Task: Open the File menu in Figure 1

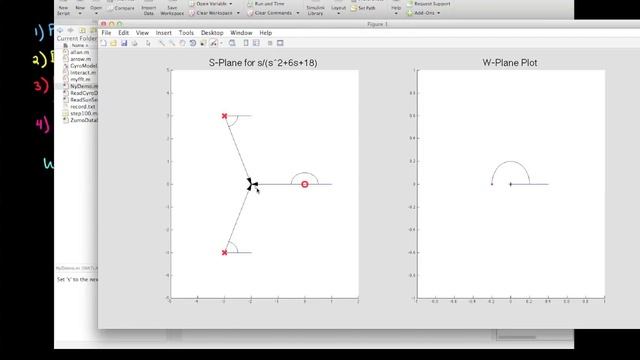Action: (106, 33)
